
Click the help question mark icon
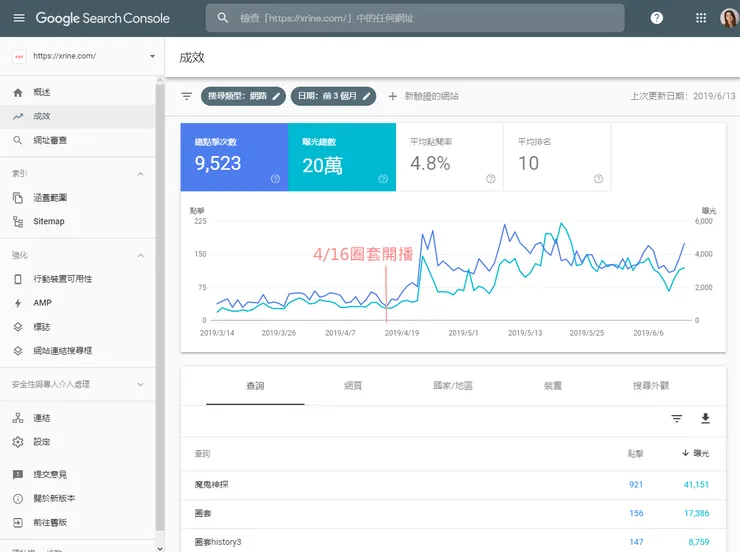[656, 18]
